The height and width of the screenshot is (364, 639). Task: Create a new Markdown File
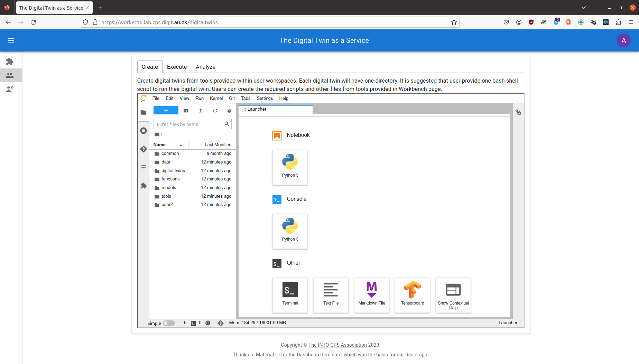click(x=372, y=295)
